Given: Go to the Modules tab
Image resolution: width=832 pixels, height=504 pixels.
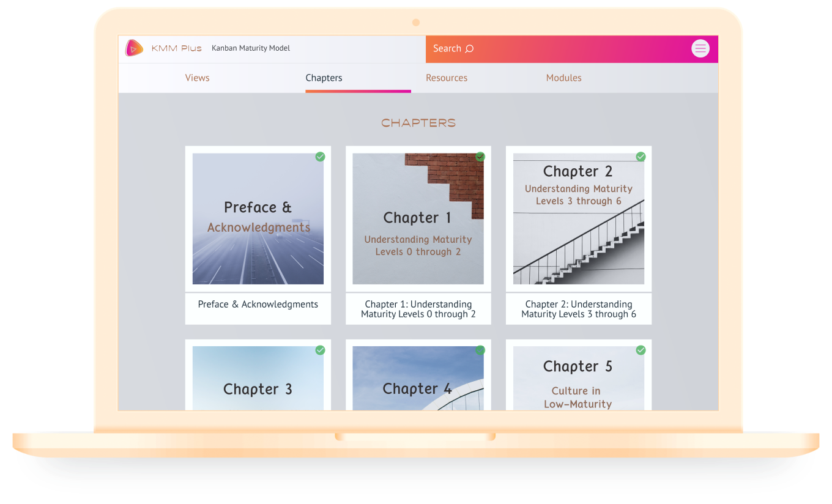Looking at the screenshot, I should pyautogui.click(x=563, y=78).
